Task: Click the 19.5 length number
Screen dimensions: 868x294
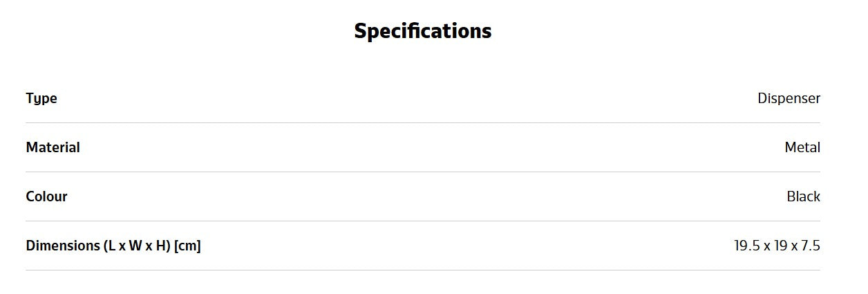Action: [x=748, y=246]
